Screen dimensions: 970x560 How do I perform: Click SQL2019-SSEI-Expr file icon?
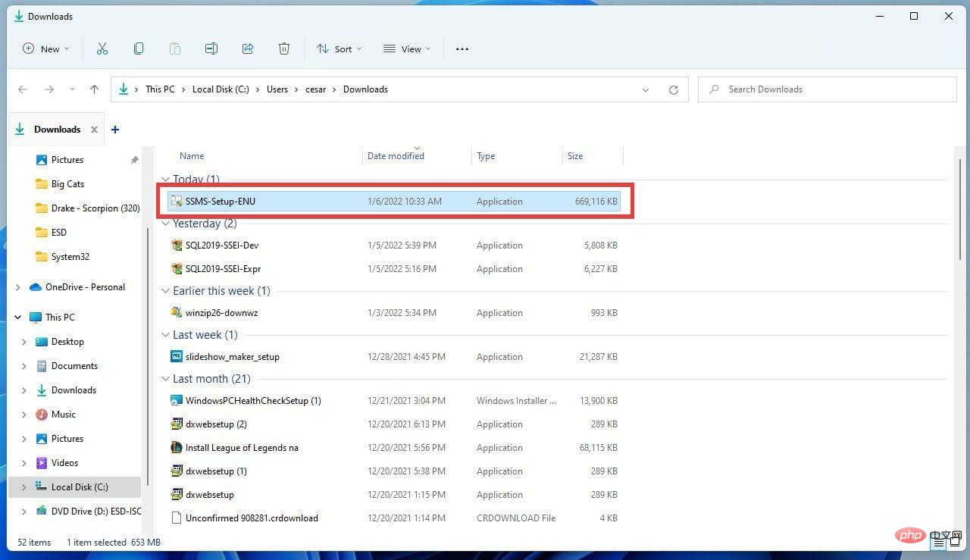177,269
